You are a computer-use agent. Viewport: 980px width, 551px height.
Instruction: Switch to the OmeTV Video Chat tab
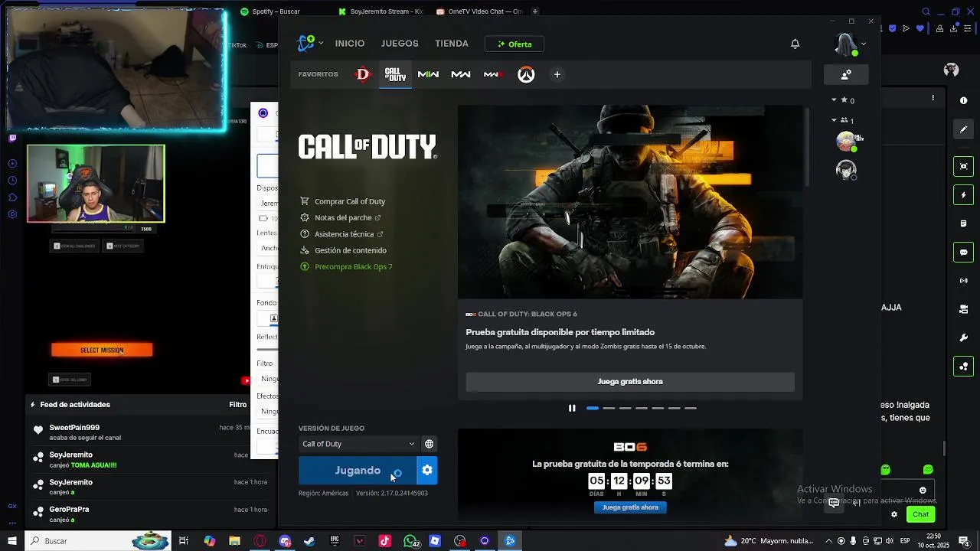[x=479, y=11]
